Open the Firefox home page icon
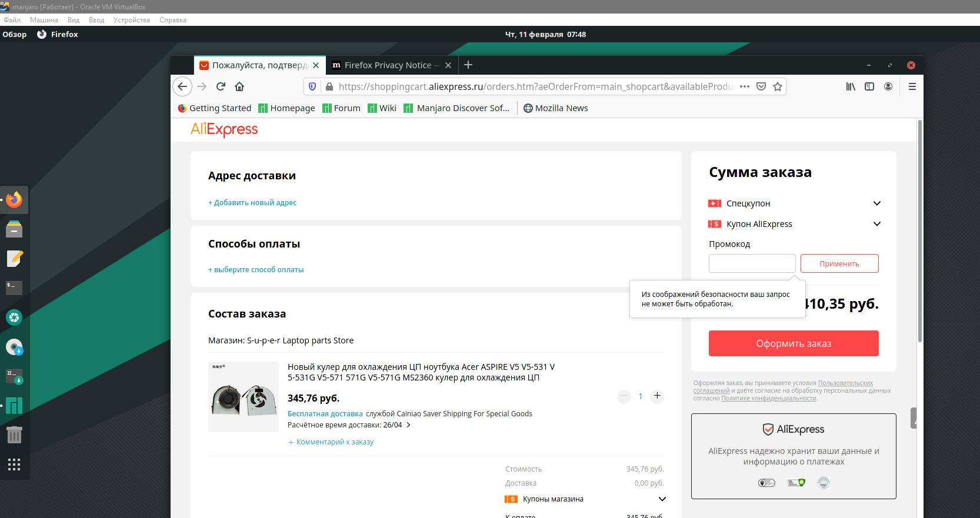980x518 pixels. click(239, 86)
